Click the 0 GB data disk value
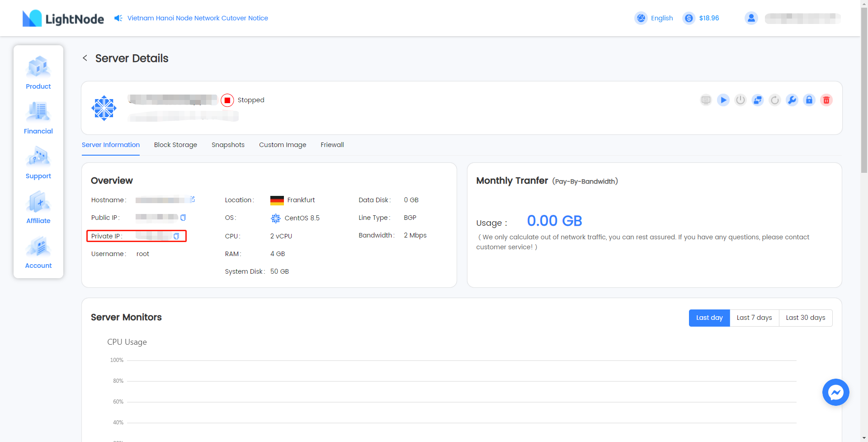The width and height of the screenshot is (868, 442). click(x=411, y=200)
